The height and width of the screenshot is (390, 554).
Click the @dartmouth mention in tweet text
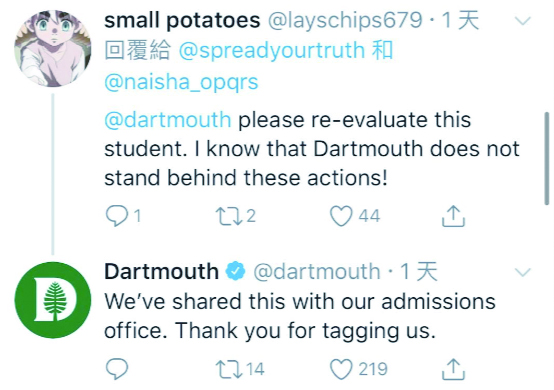168,119
